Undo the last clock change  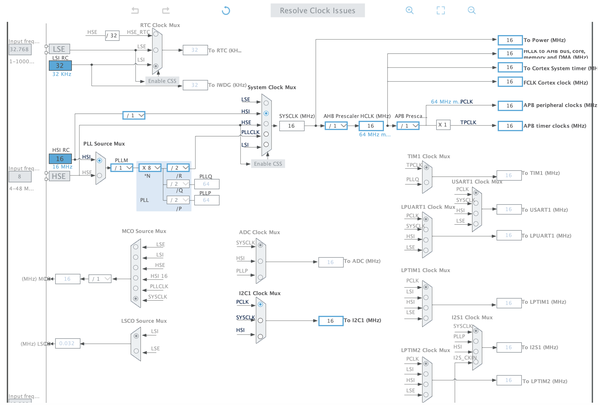tap(135, 10)
